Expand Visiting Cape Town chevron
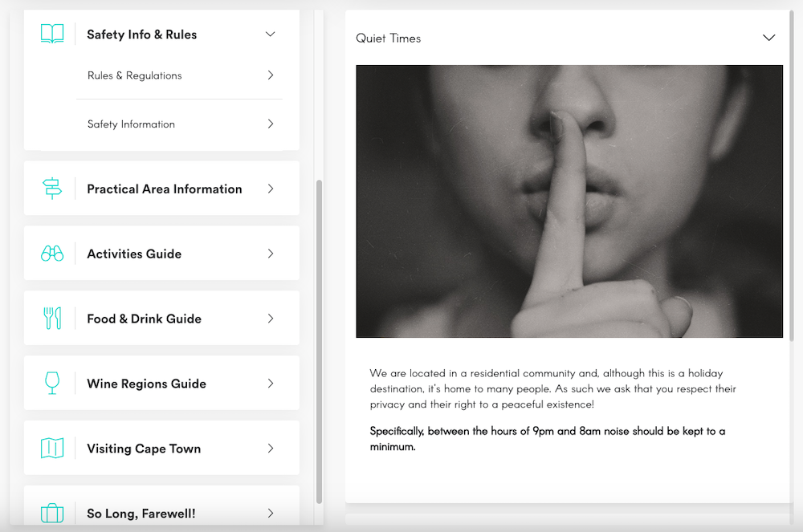803x532 pixels. pos(271,449)
